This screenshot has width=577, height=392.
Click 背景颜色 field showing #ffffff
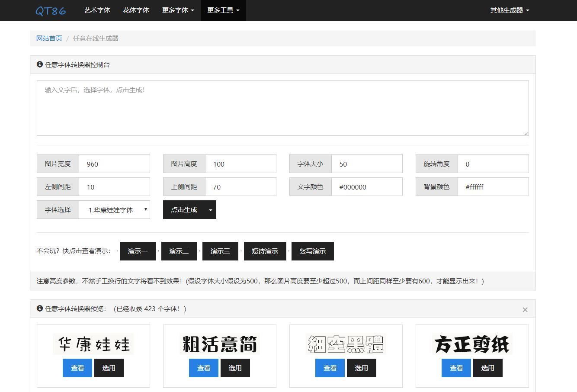click(x=494, y=187)
